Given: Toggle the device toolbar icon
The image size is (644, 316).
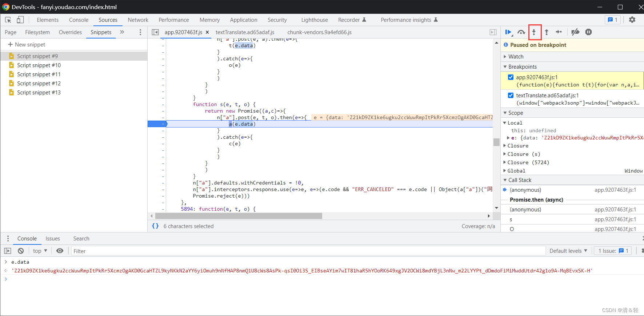Looking at the screenshot, I should tap(20, 20).
